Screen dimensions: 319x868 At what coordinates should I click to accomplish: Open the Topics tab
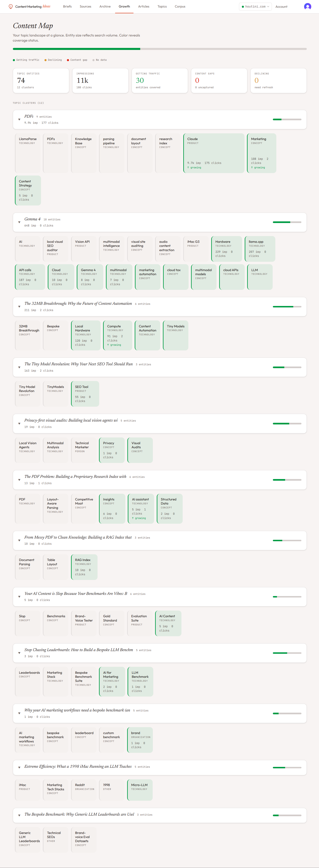[162, 6]
